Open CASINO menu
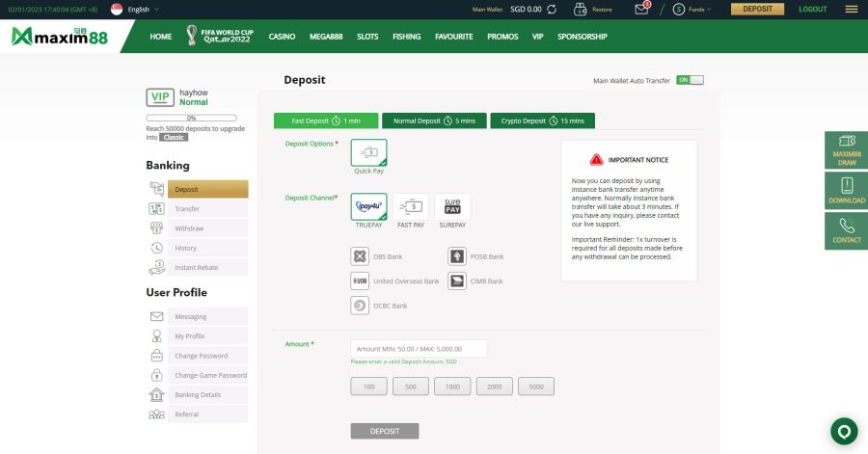This screenshot has width=868, height=454. click(282, 37)
